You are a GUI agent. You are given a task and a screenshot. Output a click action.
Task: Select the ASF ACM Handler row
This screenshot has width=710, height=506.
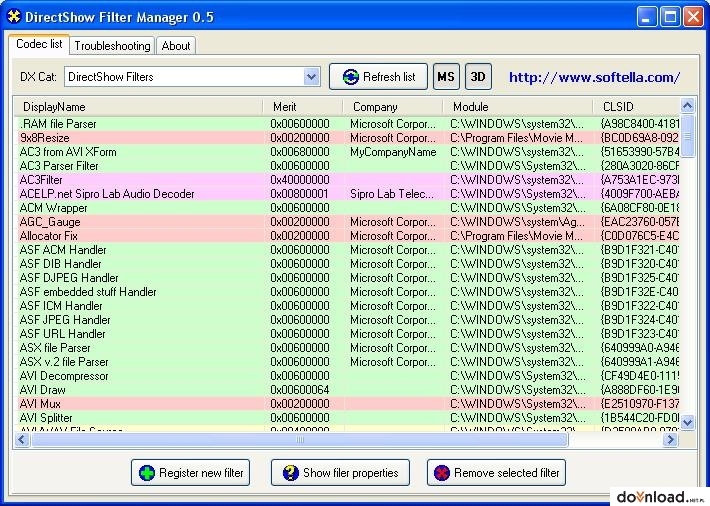(x=347, y=250)
